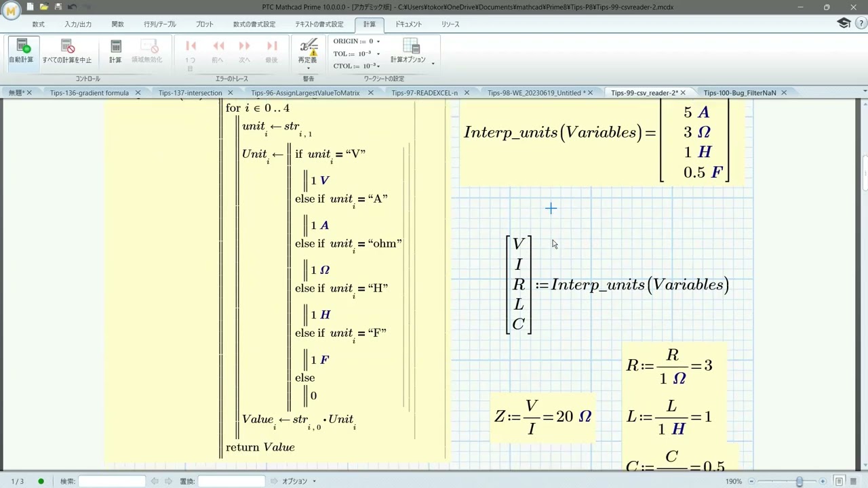Image resolution: width=868 pixels, height=488 pixels.
Task: Click the return Value program line
Action: 260,447
